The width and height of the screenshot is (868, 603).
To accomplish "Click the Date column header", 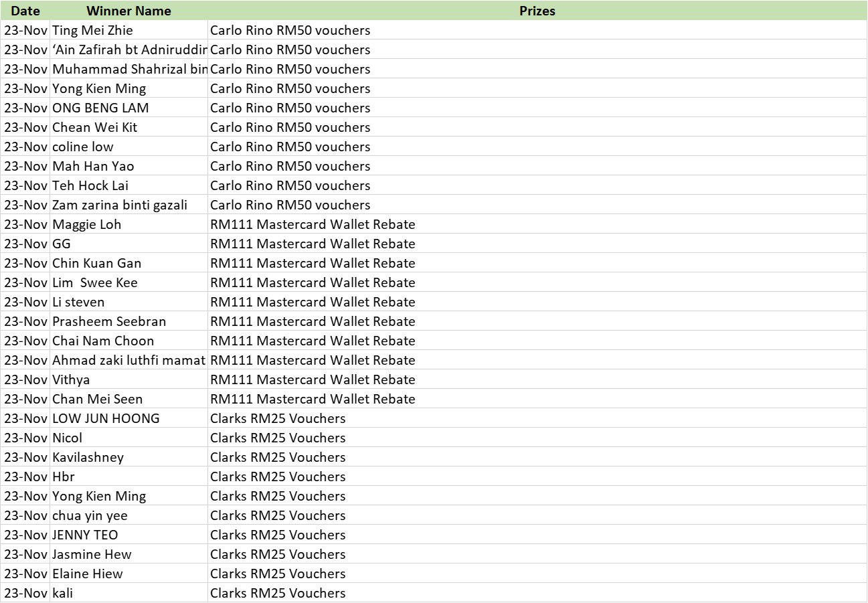I will coord(25,11).
